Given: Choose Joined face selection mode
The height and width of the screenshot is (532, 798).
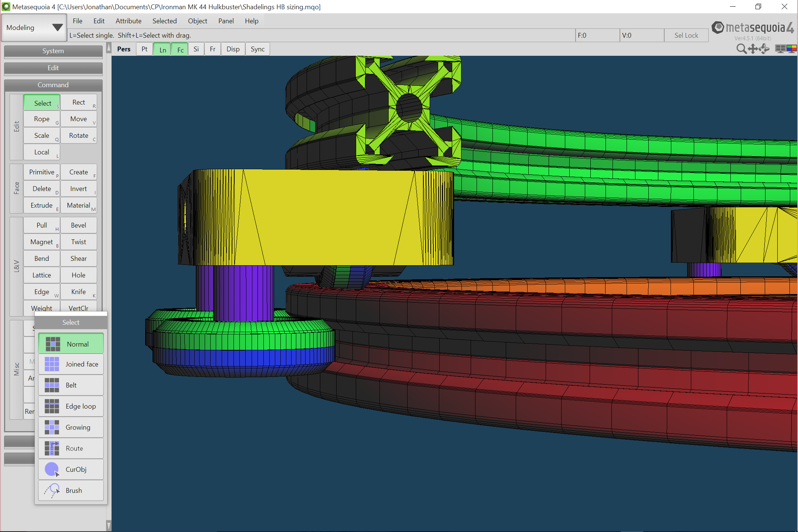Looking at the screenshot, I should click(x=71, y=364).
